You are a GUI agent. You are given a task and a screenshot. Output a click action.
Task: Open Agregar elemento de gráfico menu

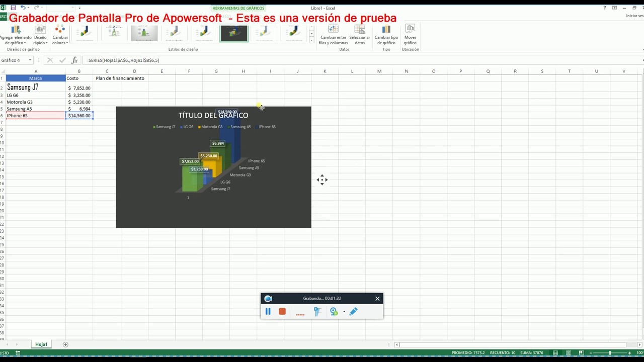coord(15,35)
